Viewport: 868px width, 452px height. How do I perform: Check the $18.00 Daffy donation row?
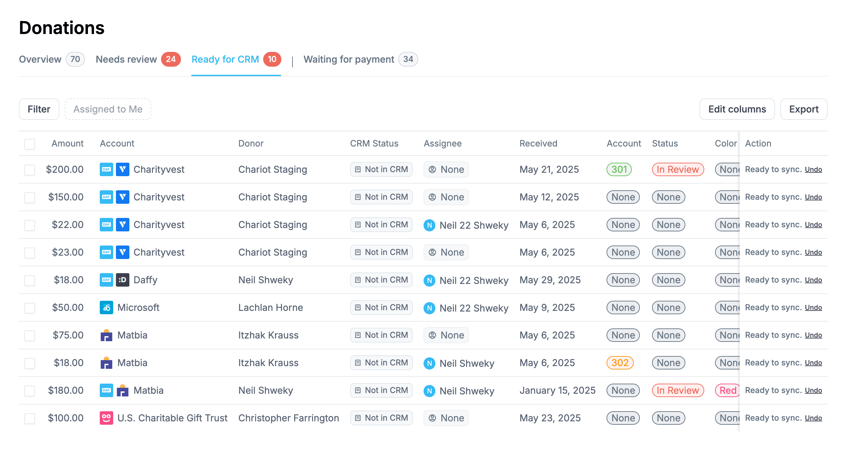(30, 280)
